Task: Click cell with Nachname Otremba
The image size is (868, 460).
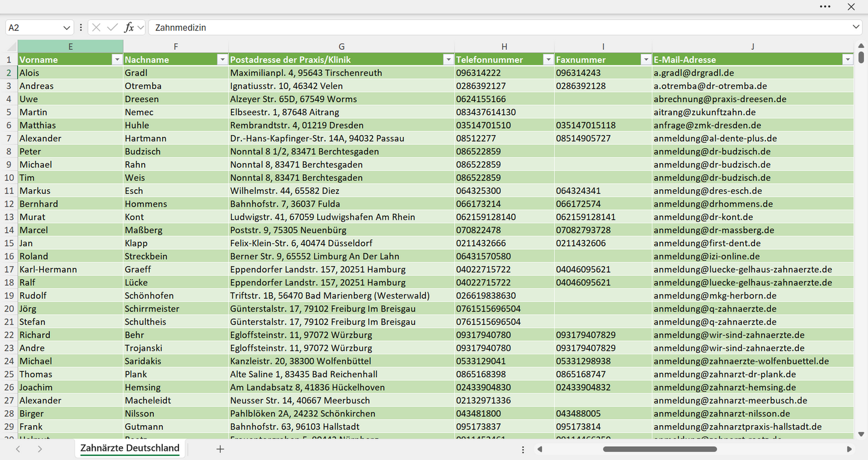Action: (x=175, y=86)
